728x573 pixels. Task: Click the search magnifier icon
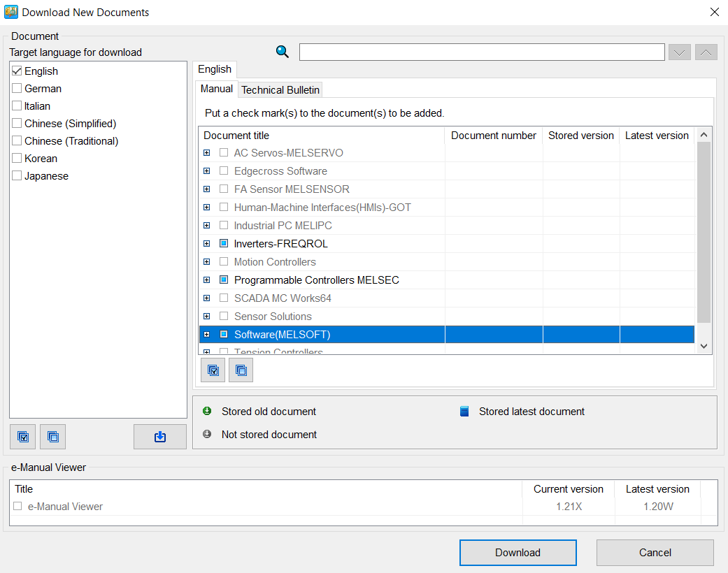click(283, 52)
